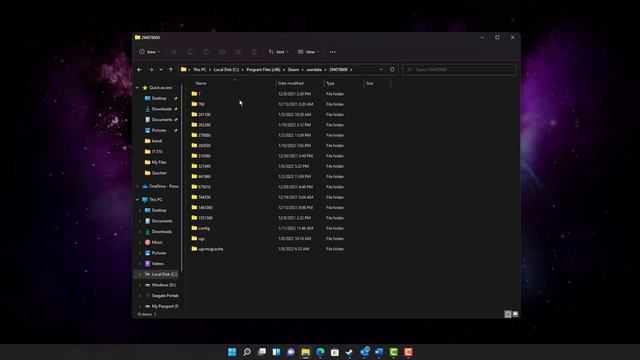The image size is (640, 360).
Task: Switch to details view using bottom-right icon
Action: tap(508, 314)
